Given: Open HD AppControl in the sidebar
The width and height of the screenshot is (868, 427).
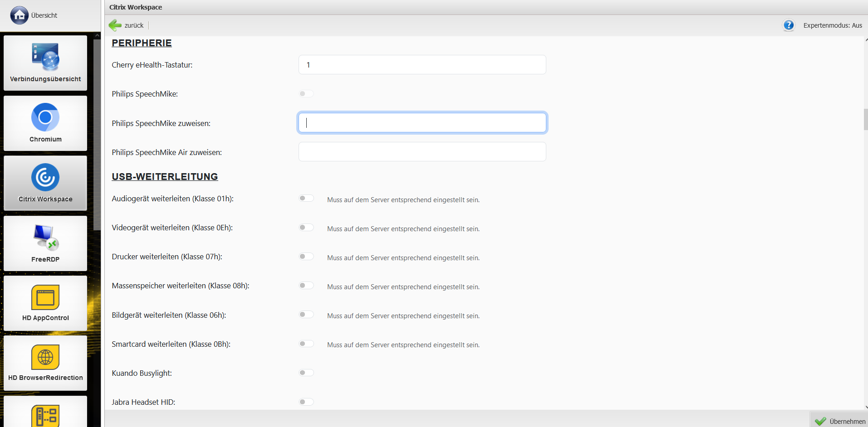Looking at the screenshot, I should tap(45, 303).
